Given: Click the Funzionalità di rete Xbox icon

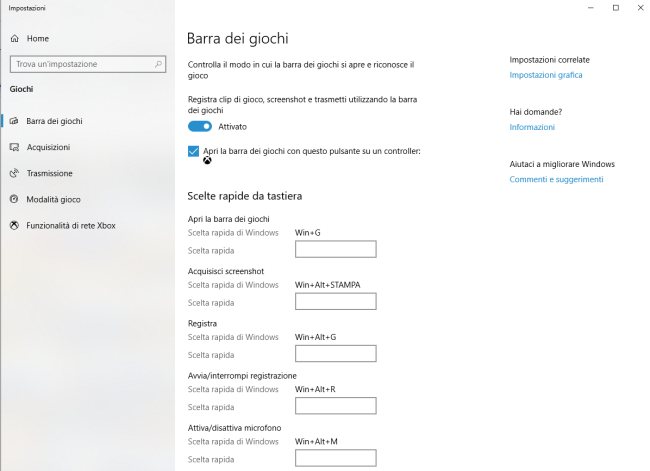Looking at the screenshot, I should (x=14, y=225).
